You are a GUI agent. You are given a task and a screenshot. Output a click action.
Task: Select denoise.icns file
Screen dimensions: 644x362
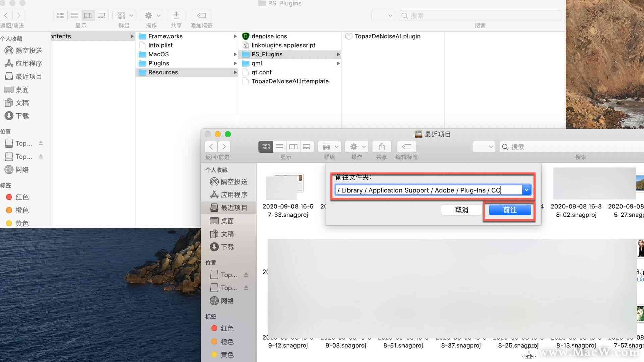pyautogui.click(x=290, y=36)
